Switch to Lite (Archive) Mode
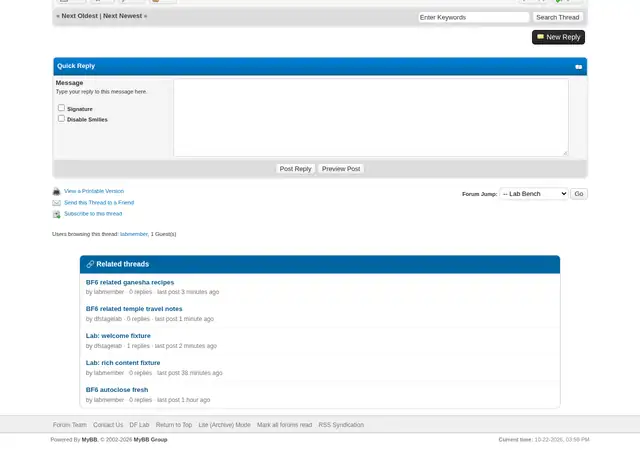The height and width of the screenshot is (450, 640). (x=224, y=425)
